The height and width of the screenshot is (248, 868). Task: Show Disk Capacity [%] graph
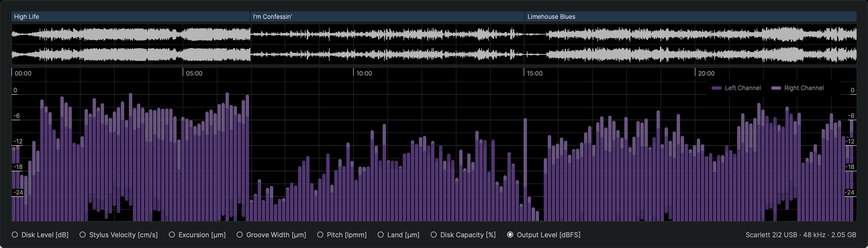click(x=434, y=235)
